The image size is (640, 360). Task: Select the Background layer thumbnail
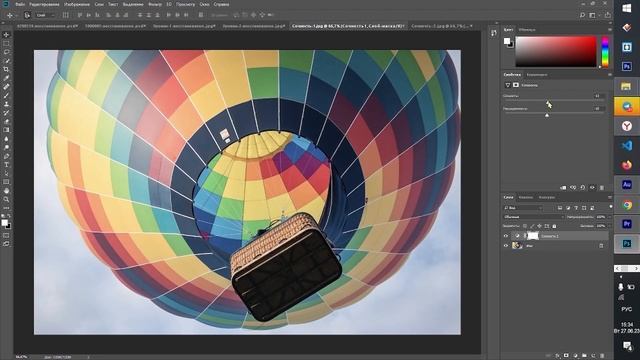point(518,246)
